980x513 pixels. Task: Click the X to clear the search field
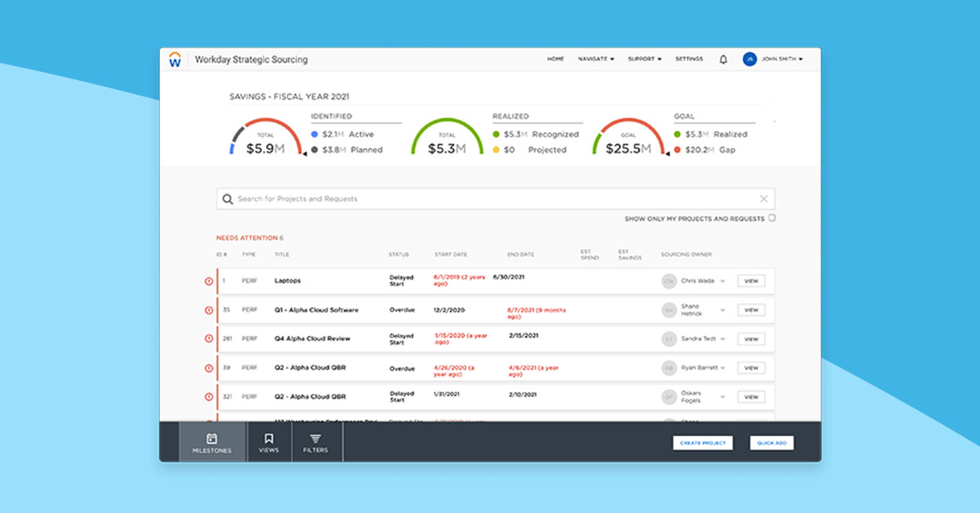point(764,199)
